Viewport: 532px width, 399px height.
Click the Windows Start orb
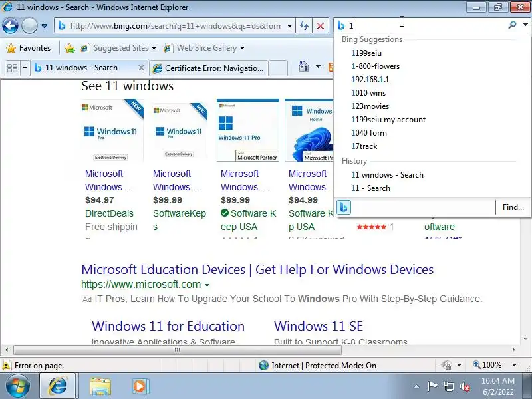17,386
